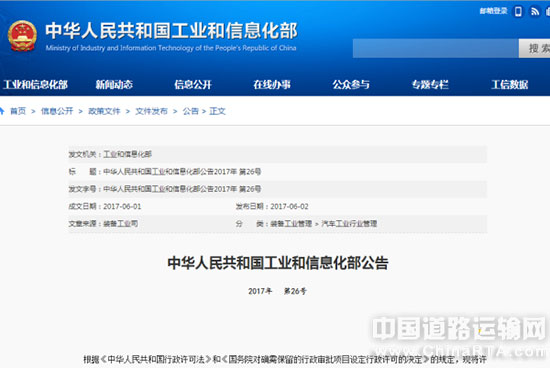The width and height of the screenshot is (550, 368).
Task: Open the 文件发布 breadcrumb link
Action: click(x=152, y=111)
